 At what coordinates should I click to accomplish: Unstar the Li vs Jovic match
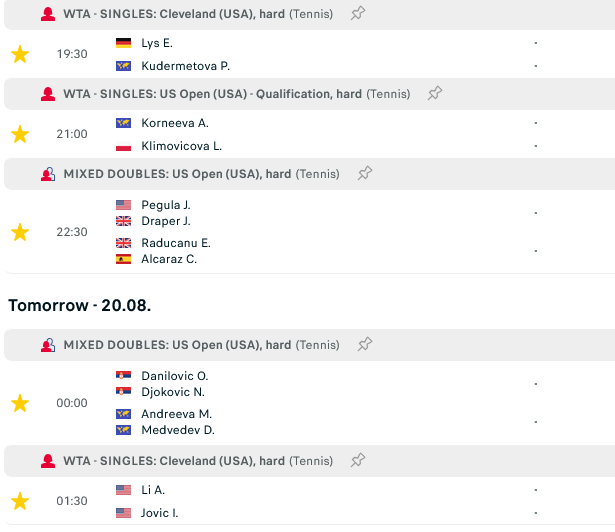pyautogui.click(x=20, y=501)
